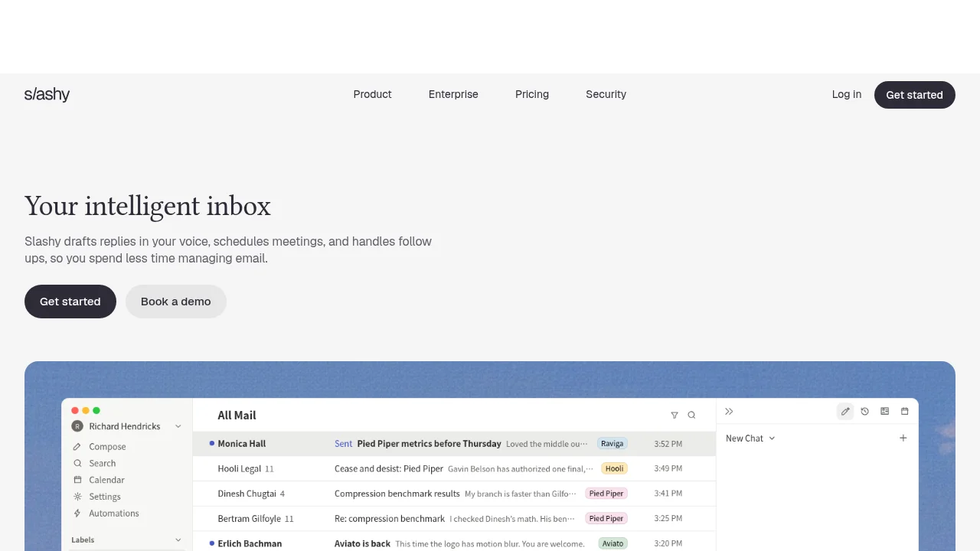Click the 3:20 PM timestamp

click(668, 543)
